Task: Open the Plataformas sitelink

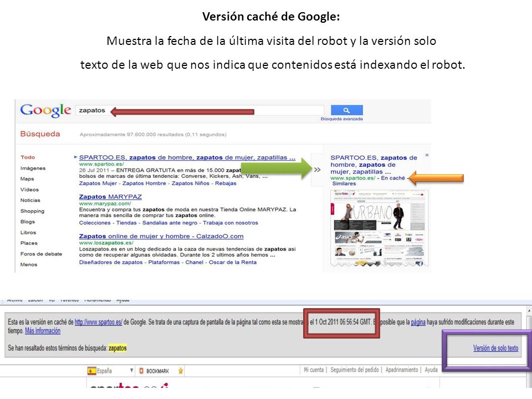Action: (164, 262)
